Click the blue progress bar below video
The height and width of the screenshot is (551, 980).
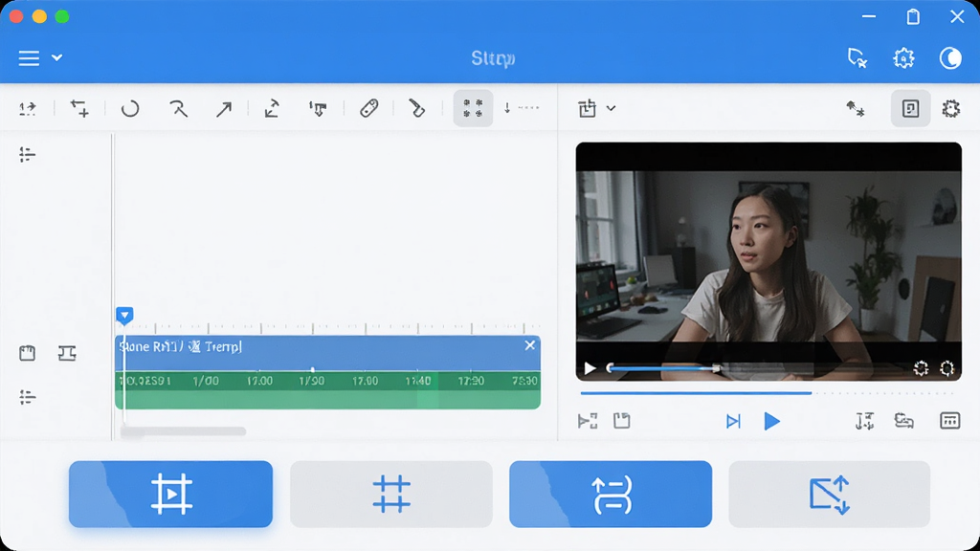pos(696,393)
